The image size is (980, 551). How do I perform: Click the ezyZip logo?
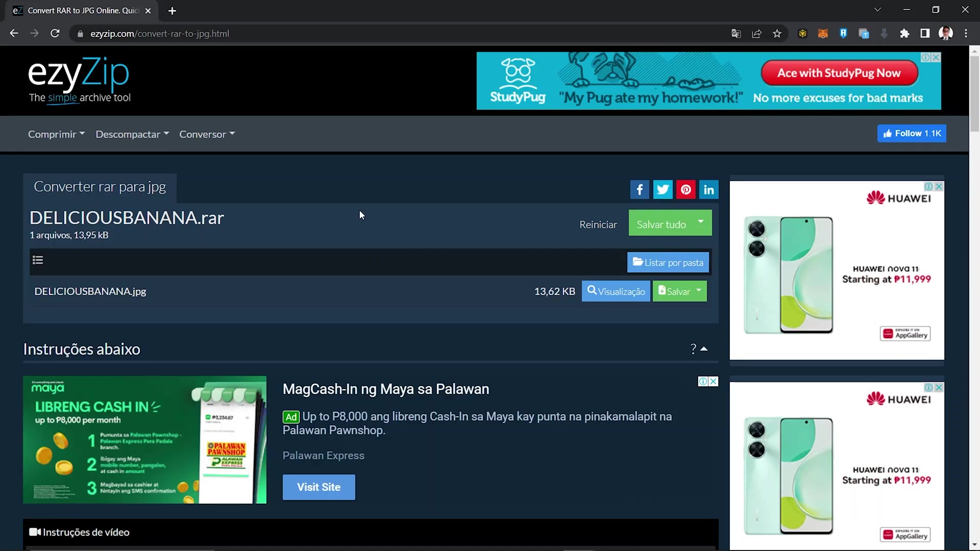(79, 80)
